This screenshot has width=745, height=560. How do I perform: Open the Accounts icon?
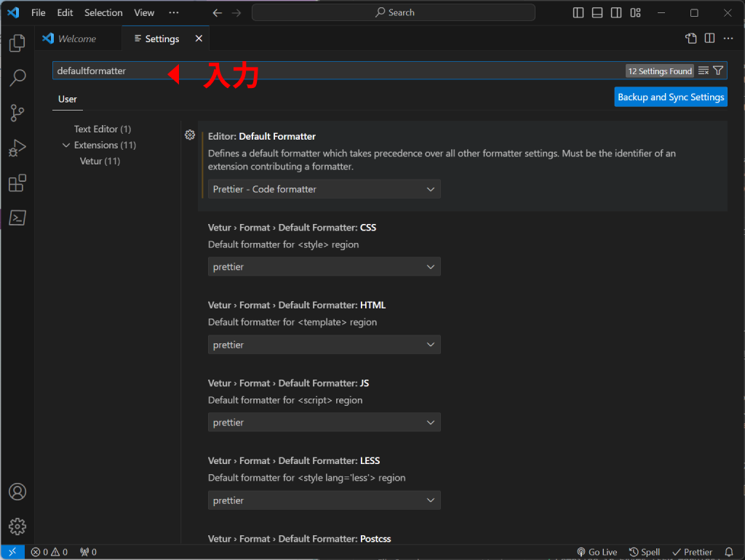pos(17,492)
